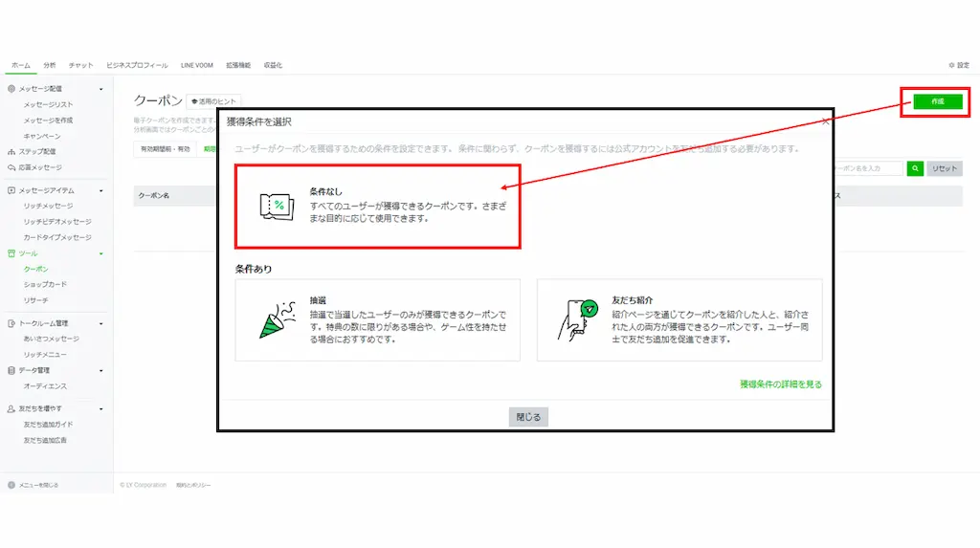This screenshot has height=548, width=980.
Task: Select the 条件なし coupon card
Action: coord(377,207)
